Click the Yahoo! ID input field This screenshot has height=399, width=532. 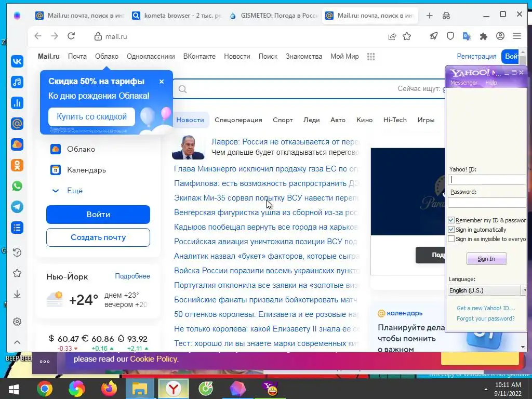coord(487,180)
